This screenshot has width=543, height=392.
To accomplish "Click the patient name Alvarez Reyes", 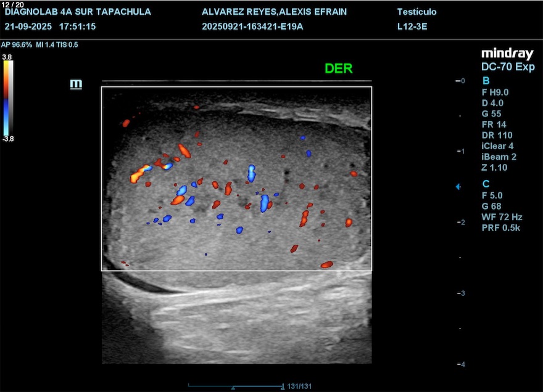I will [274, 12].
